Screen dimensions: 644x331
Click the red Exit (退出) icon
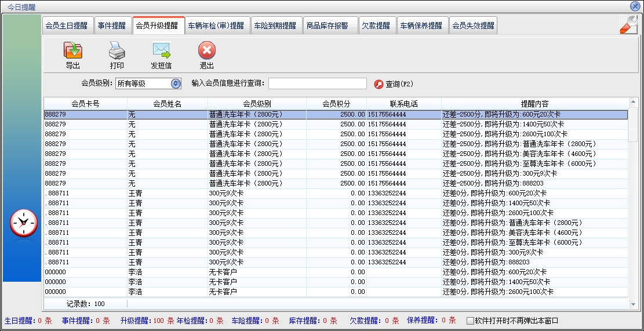coord(206,51)
